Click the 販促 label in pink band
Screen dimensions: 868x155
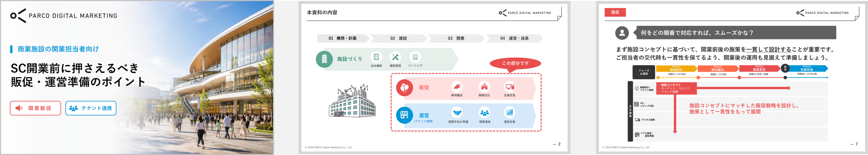coord(424,88)
